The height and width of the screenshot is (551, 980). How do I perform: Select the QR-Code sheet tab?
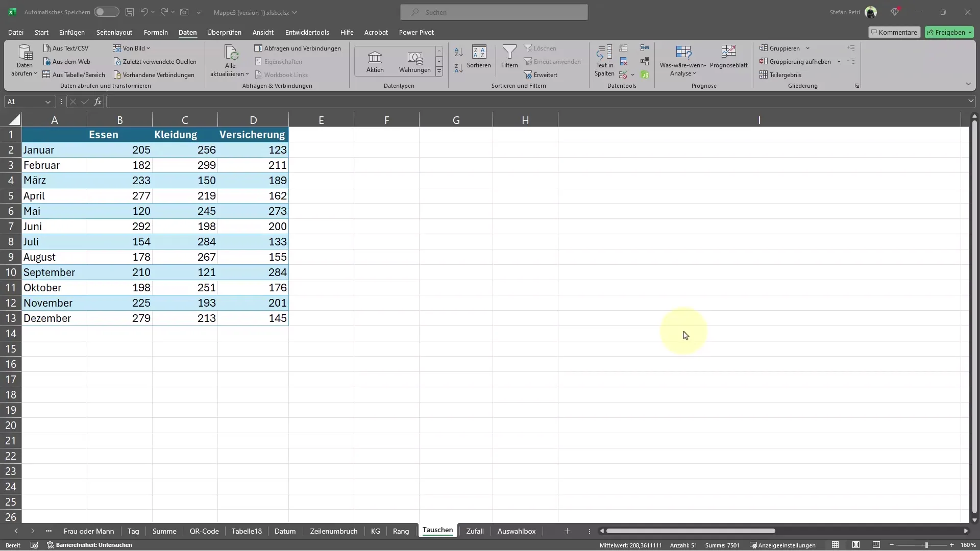(204, 531)
